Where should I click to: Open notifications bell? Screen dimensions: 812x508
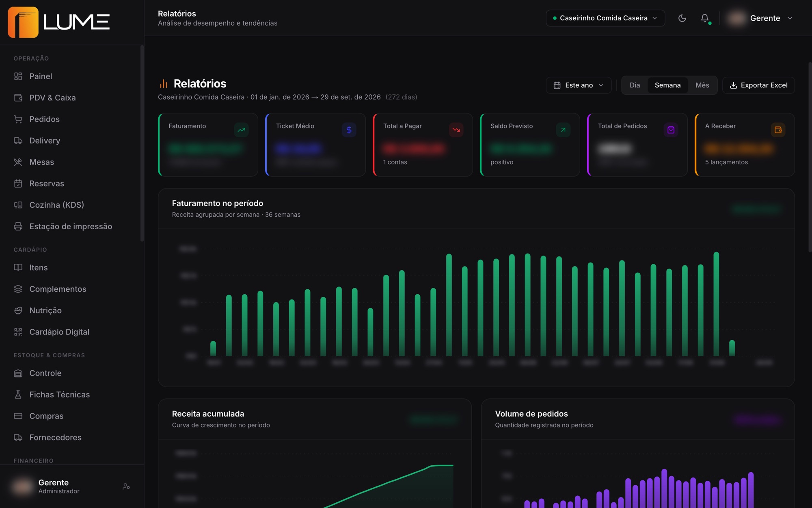(x=705, y=18)
